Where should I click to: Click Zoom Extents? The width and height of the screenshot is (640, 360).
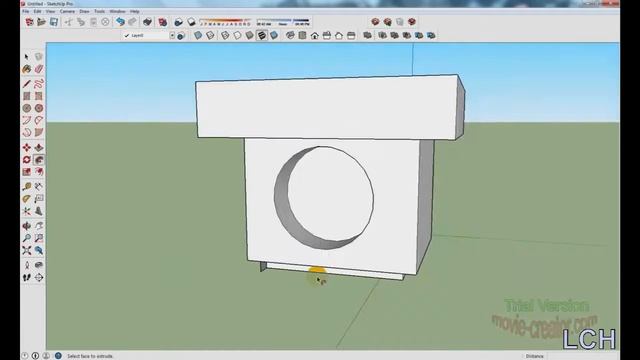coord(27,250)
